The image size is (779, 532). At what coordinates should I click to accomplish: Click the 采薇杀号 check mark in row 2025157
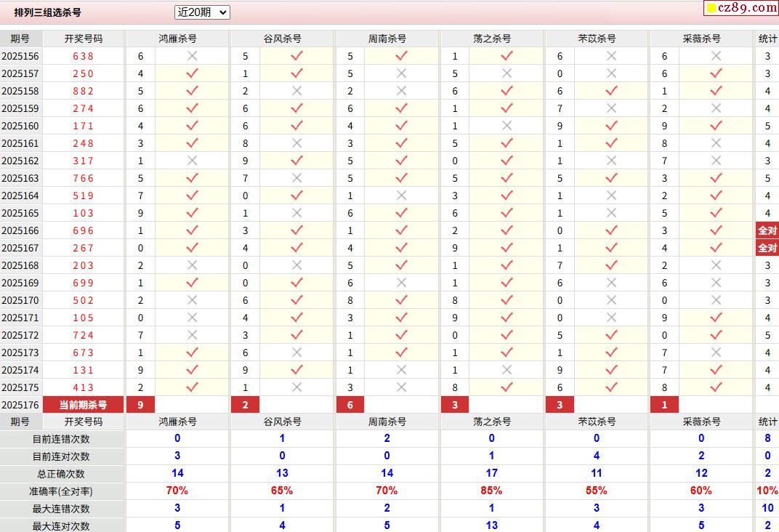click(x=716, y=73)
